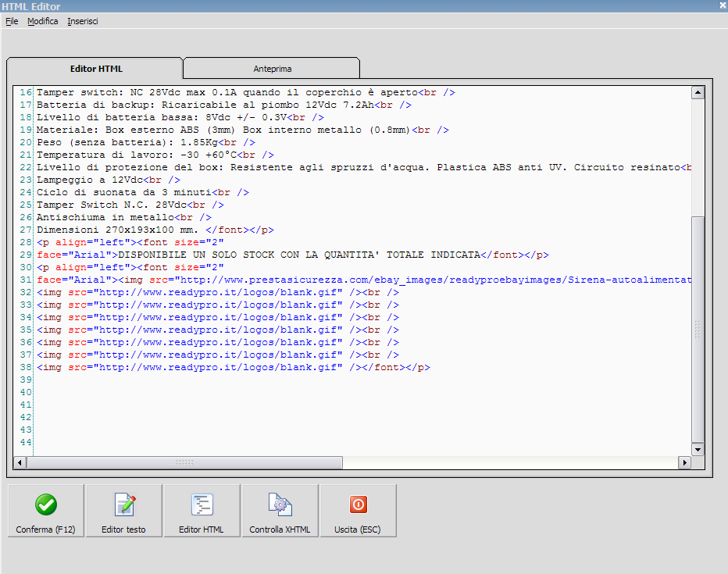
Task: Click the vertical scrollbar down arrow
Action: [x=698, y=449]
